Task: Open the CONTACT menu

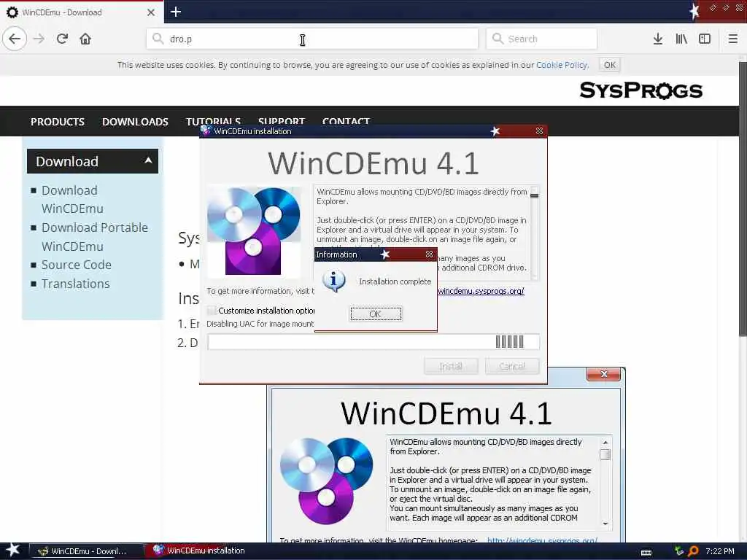Action: 346,120
